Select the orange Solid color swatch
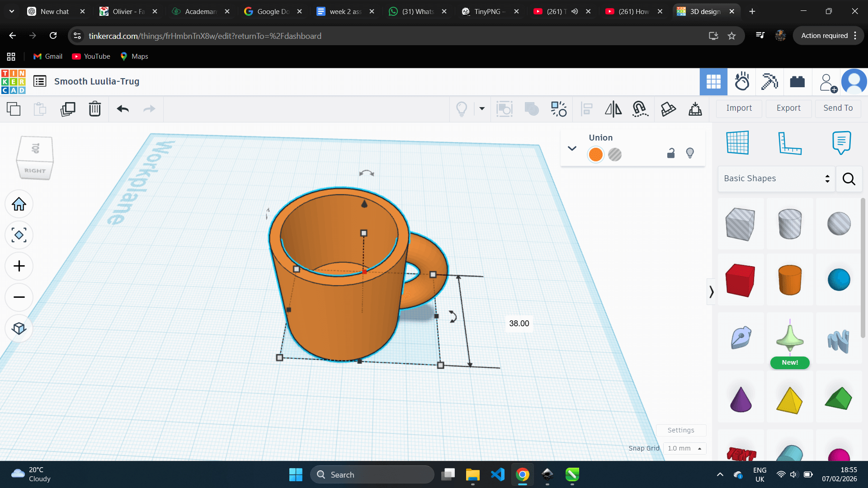Viewport: 868px width, 488px height. coord(595,155)
